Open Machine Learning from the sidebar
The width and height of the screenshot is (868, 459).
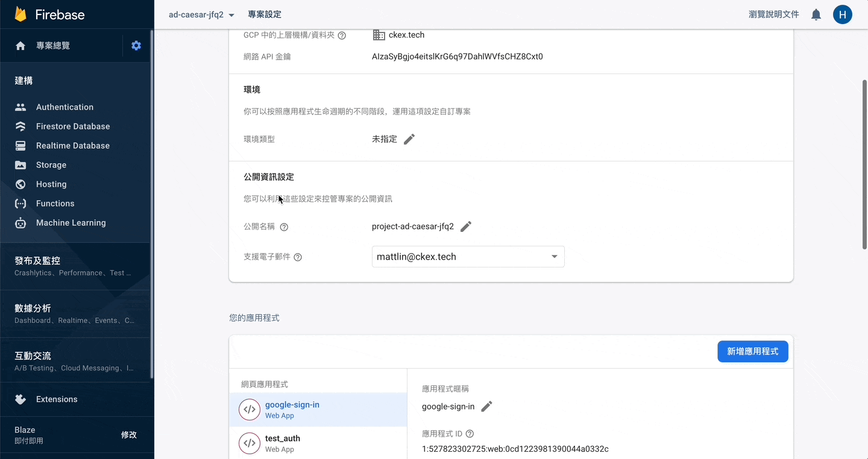click(71, 223)
